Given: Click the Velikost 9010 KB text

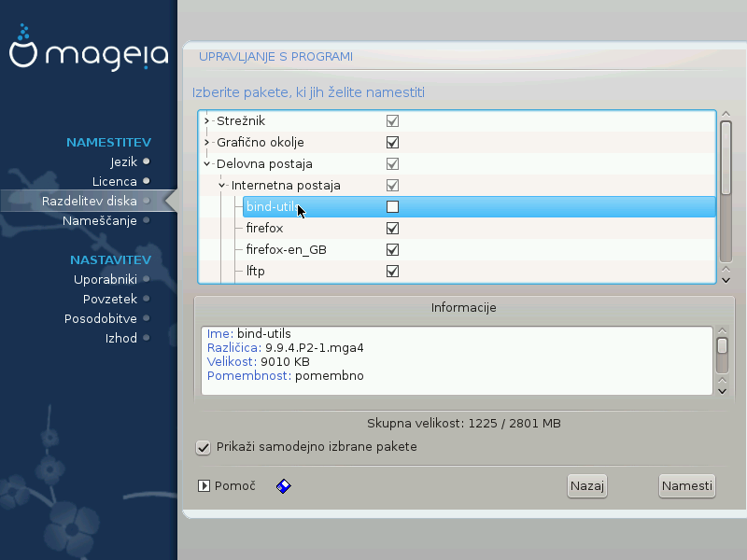Looking at the screenshot, I should pos(259,362).
